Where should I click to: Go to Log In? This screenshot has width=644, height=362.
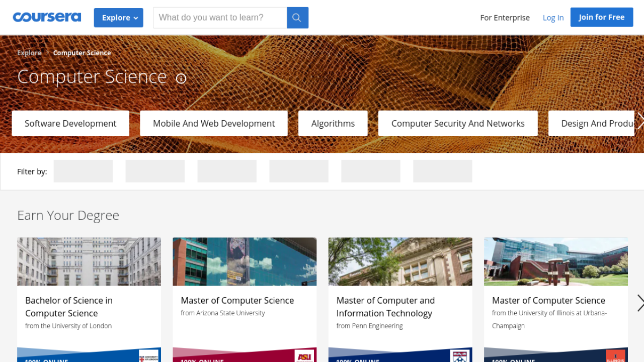pos(553,18)
